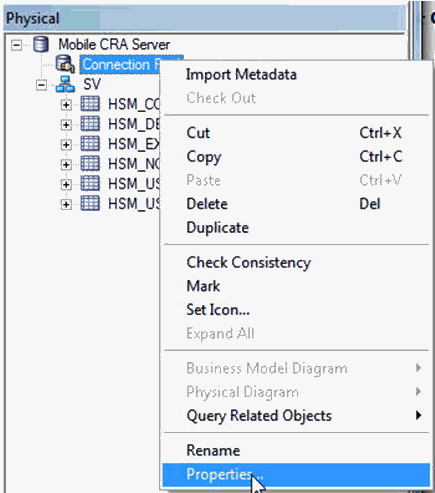
Task: Click the HSM_NO table icon
Action: (90, 163)
